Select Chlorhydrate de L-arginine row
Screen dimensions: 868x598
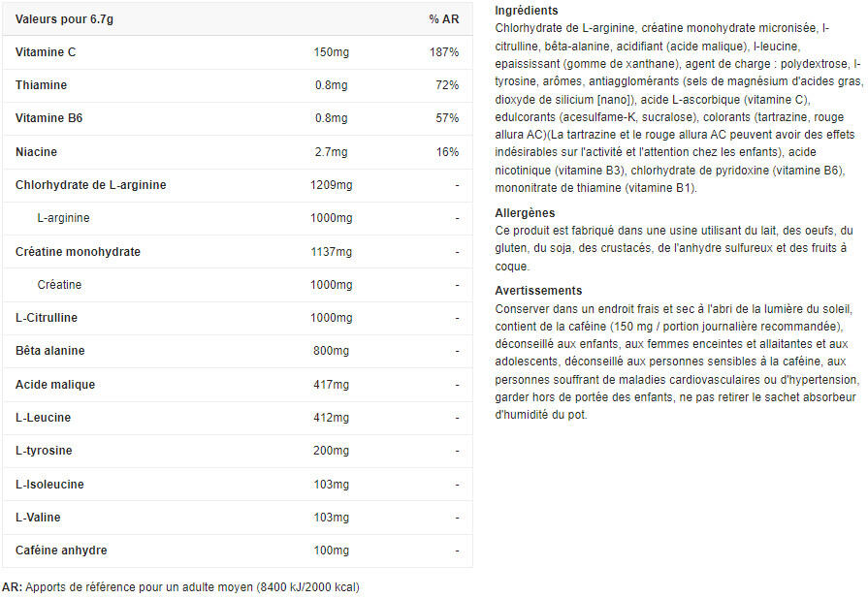[90, 185]
